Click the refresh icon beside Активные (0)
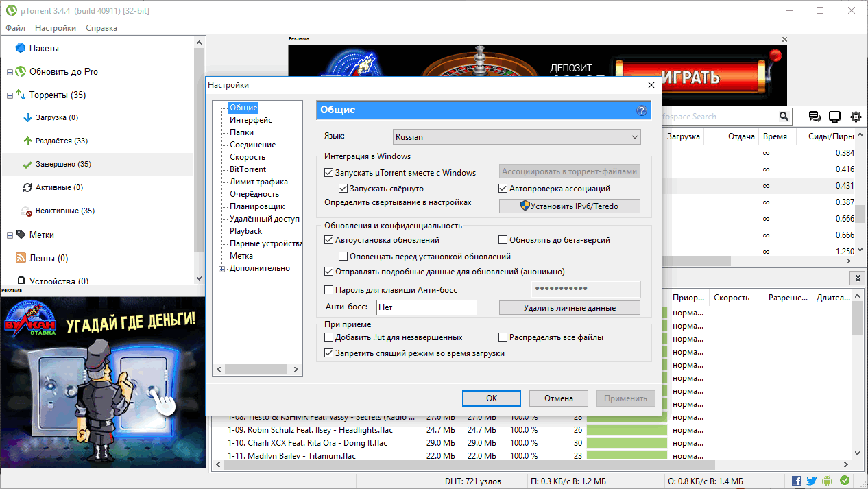This screenshot has width=868, height=489. (28, 187)
